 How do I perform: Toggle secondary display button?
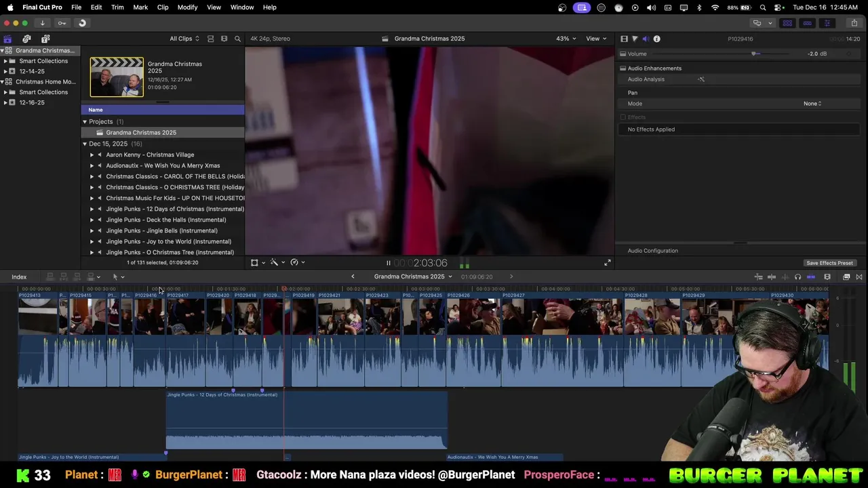[757, 23]
